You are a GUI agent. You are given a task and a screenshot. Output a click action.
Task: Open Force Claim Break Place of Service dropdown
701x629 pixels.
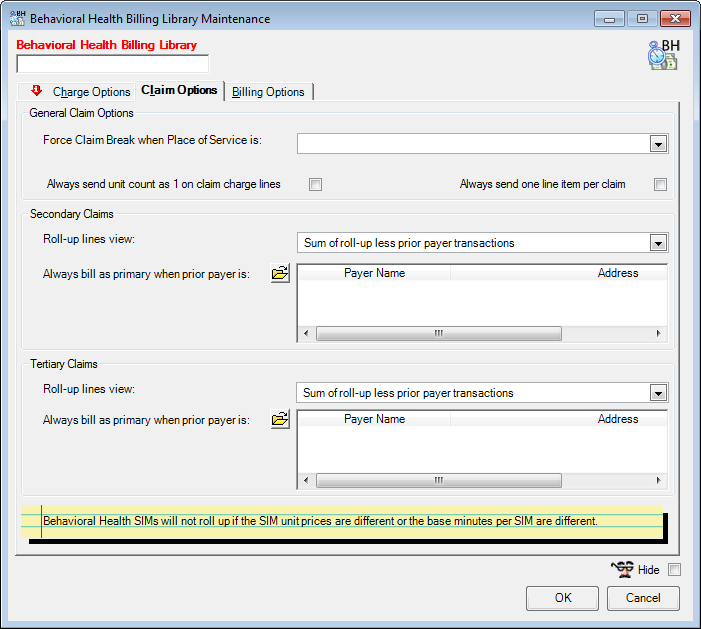pyautogui.click(x=658, y=144)
